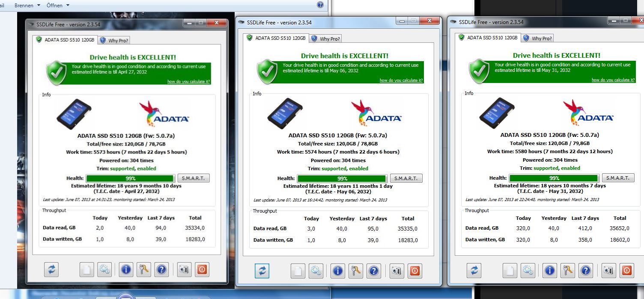Click the blue info icon in the May 06 window

point(338,271)
